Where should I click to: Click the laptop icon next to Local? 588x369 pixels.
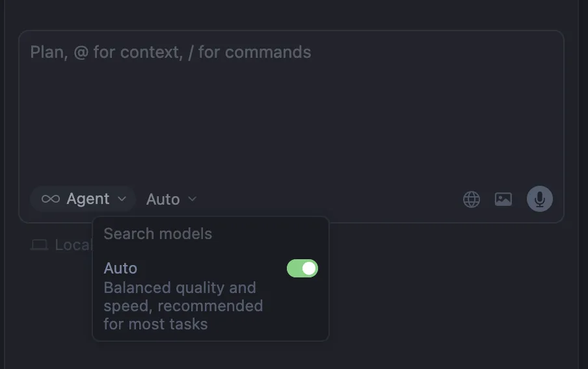(x=40, y=245)
